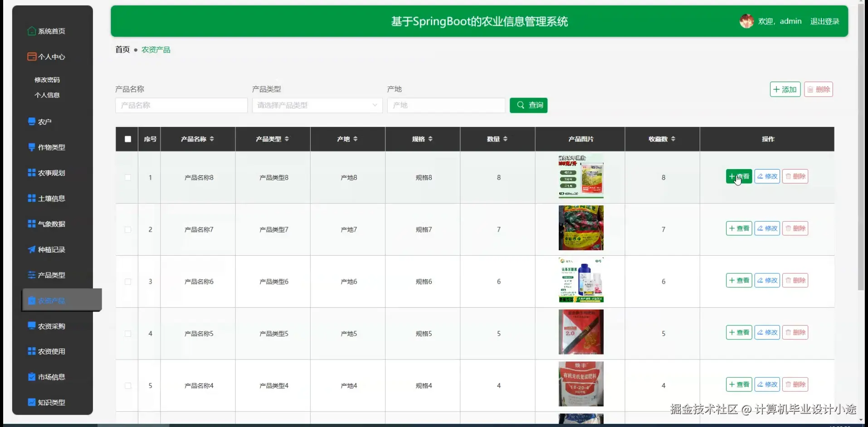This screenshot has height=427, width=868.
Task: Click the search magnifier in 查询 button
Action: point(521,105)
